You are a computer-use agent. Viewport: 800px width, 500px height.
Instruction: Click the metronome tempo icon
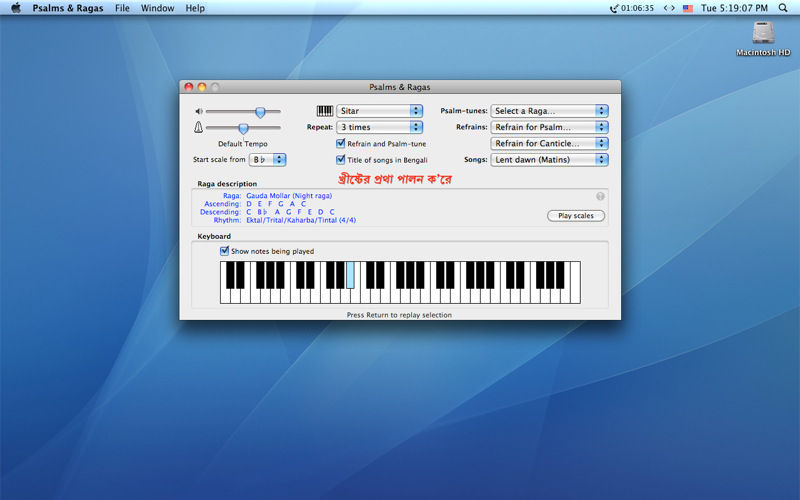198,128
